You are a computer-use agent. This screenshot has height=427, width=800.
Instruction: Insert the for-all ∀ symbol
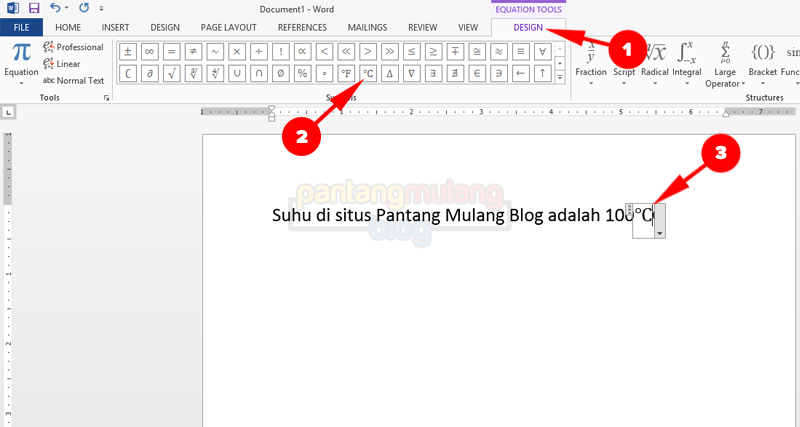[x=542, y=52]
